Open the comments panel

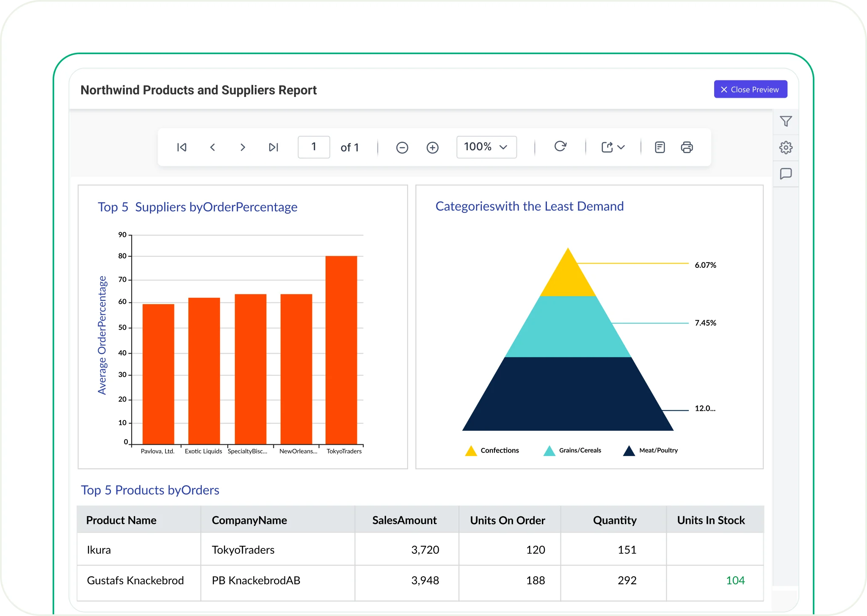(786, 174)
